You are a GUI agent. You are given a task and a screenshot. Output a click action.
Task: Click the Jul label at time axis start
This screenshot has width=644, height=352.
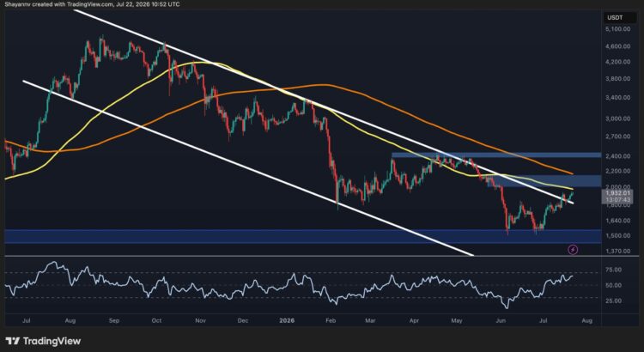[x=27, y=321]
